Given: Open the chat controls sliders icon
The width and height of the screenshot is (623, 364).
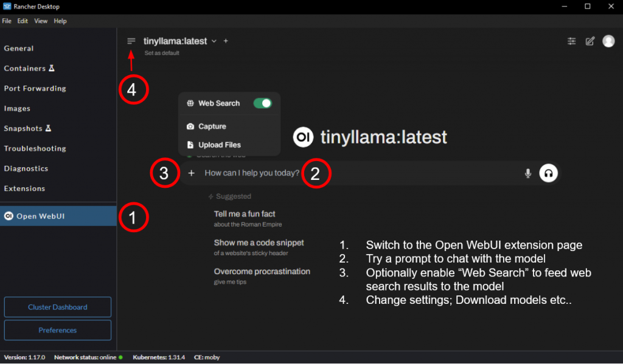Looking at the screenshot, I should (571, 41).
